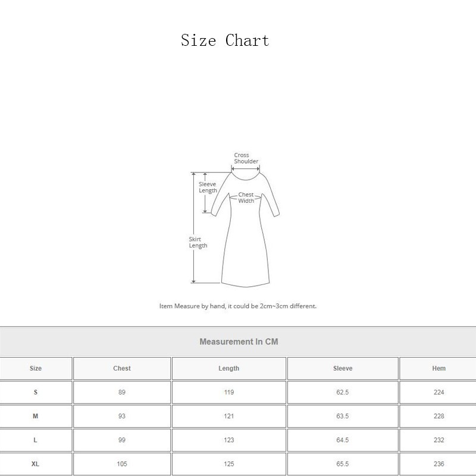Click the Length column header
Image resolution: width=476 pixels, height=476 pixels.
(x=228, y=368)
